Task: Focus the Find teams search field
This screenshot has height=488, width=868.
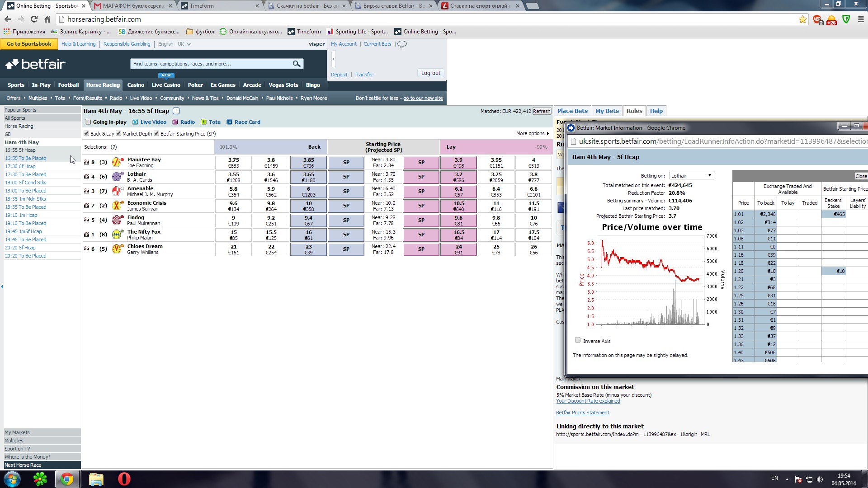Action: tap(211, 64)
